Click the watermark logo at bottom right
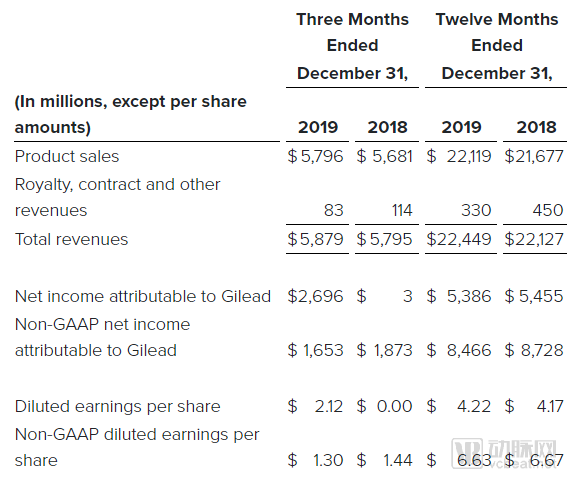 (x=504, y=454)
